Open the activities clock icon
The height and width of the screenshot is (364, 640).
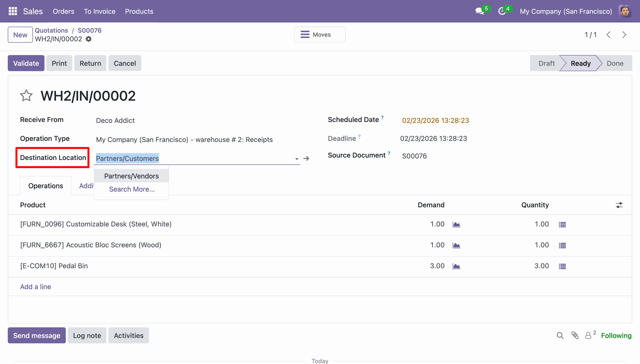(502, 11)
